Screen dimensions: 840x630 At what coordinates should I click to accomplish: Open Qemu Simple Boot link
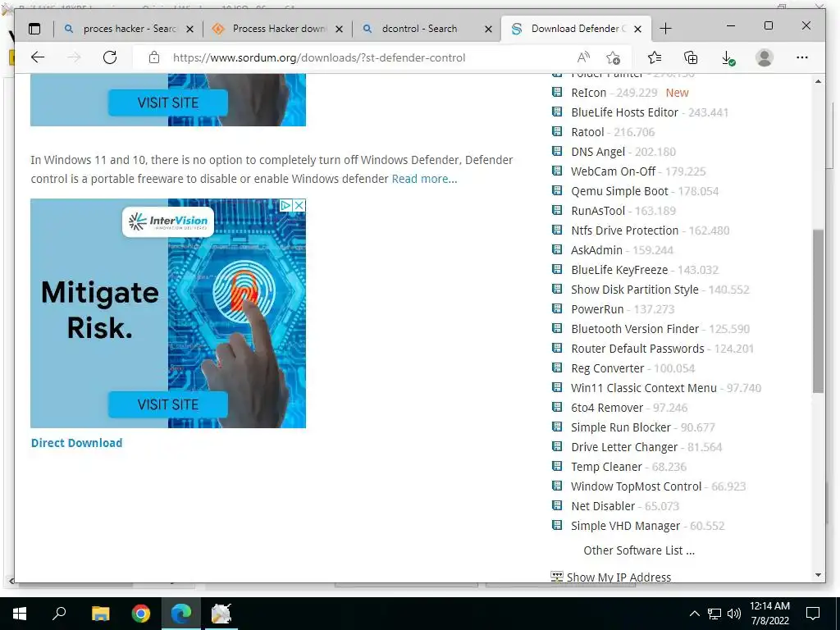pyautogui.click(x=620, y=191)
